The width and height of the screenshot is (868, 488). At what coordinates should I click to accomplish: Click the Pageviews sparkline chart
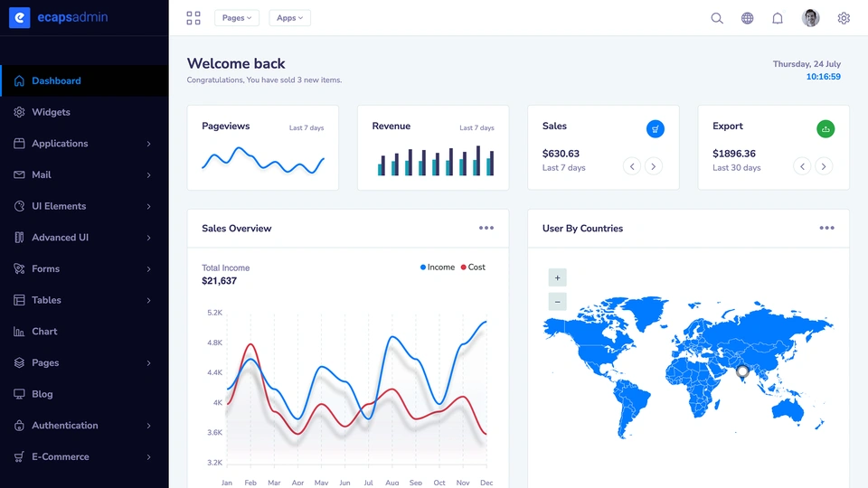pos(263,161)
